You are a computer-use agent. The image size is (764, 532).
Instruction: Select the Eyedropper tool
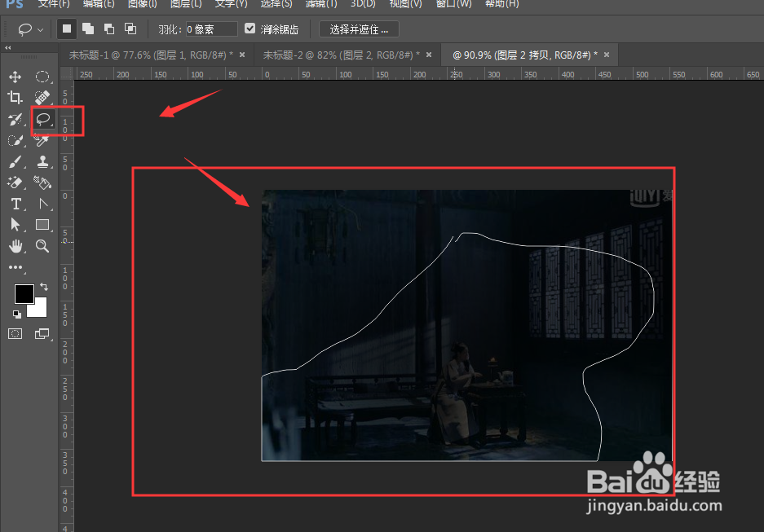(42, 141)
